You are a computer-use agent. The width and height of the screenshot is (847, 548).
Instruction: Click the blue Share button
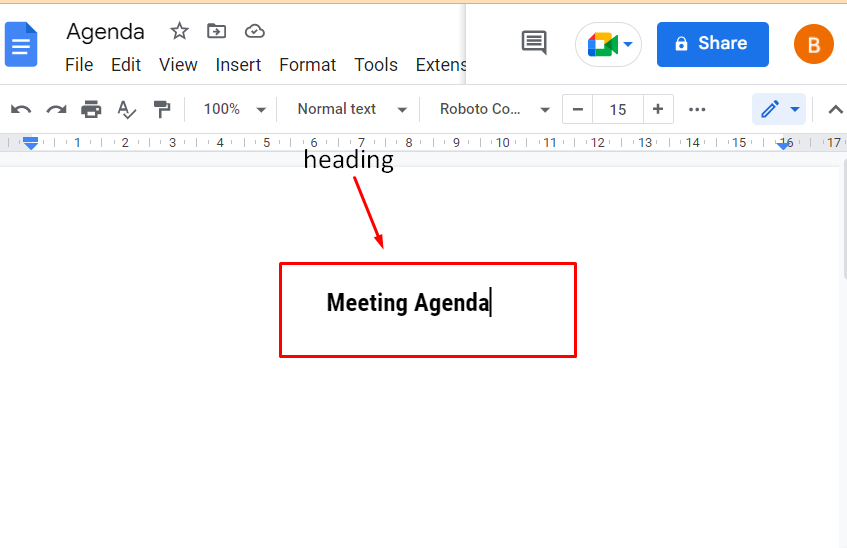coord(712,44)
